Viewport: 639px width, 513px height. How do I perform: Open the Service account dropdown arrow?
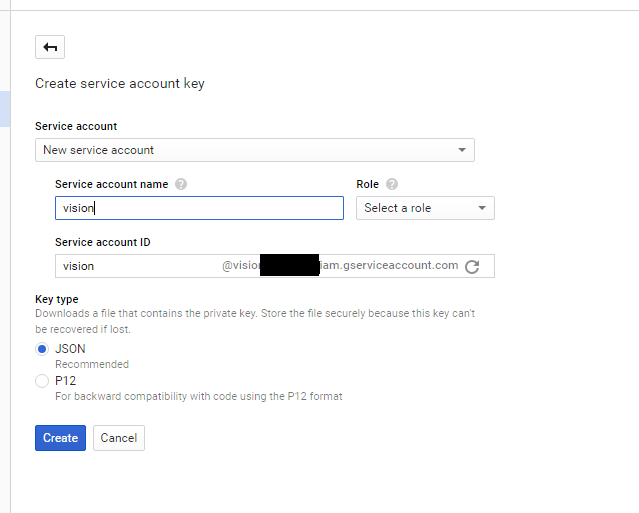point(461,150)
